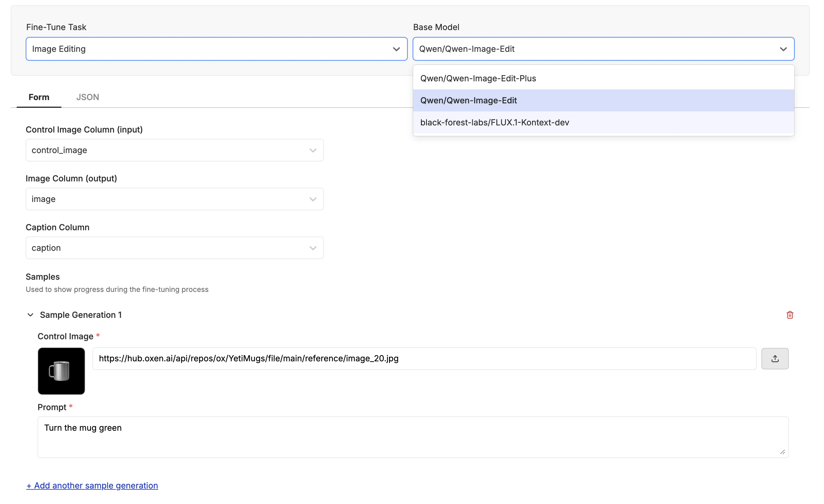Collapse the Sample Generation 1 section
Image resolution: width=824 pixels, height=504 pixels.
coord(30,315)
